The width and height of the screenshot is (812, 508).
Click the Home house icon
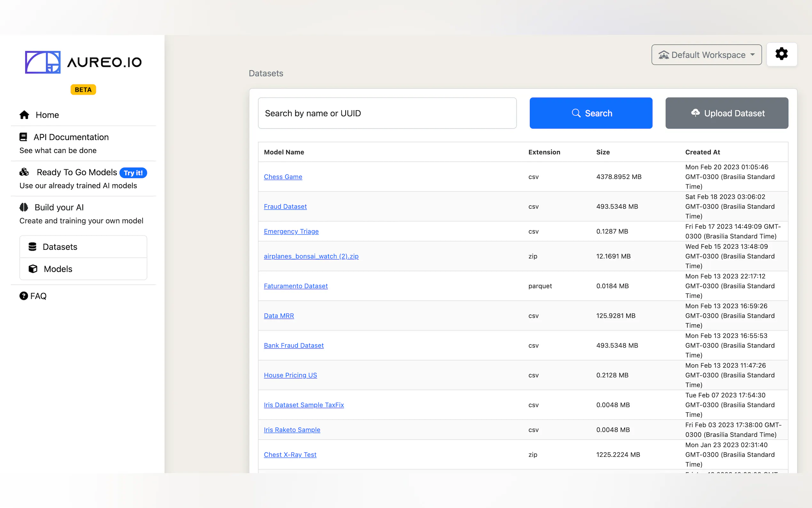tap(24, 115)
